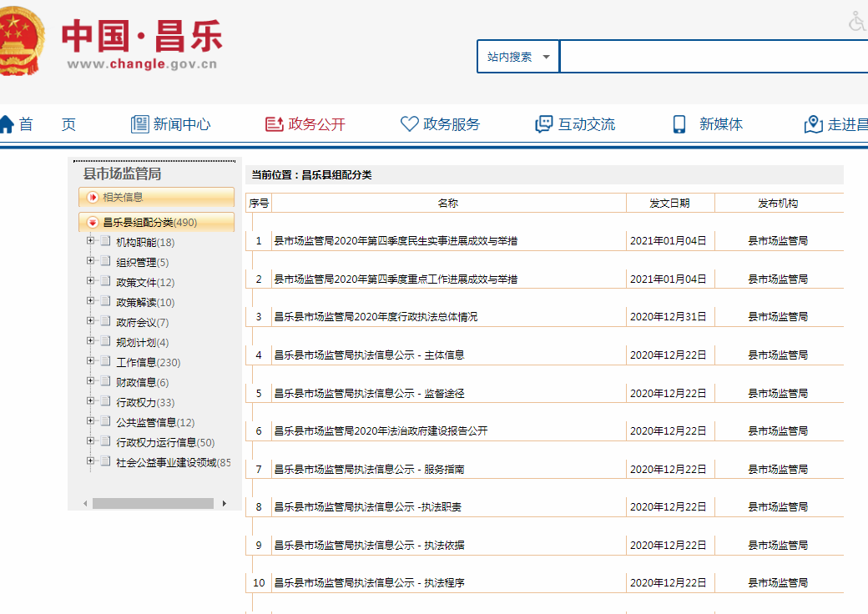Click the accessibility wheelchair icon
This screenshot has height=614, width=868.
pyautogui.click(x=857, y=22)
